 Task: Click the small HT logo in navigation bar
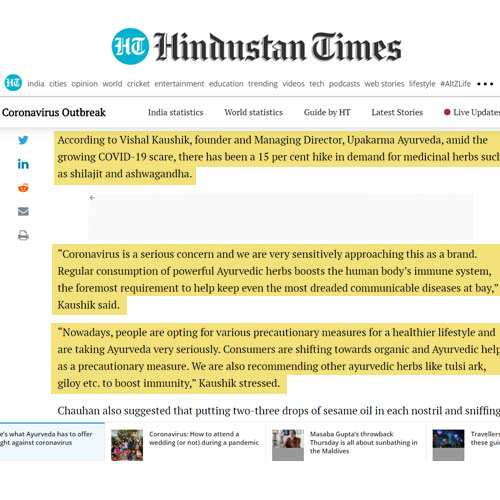(x=13, y=83)
